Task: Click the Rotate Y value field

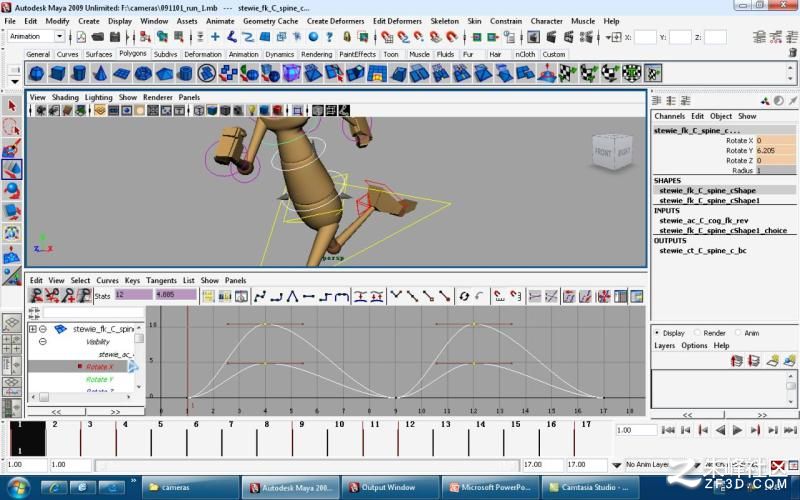Action: pos(776,151)
